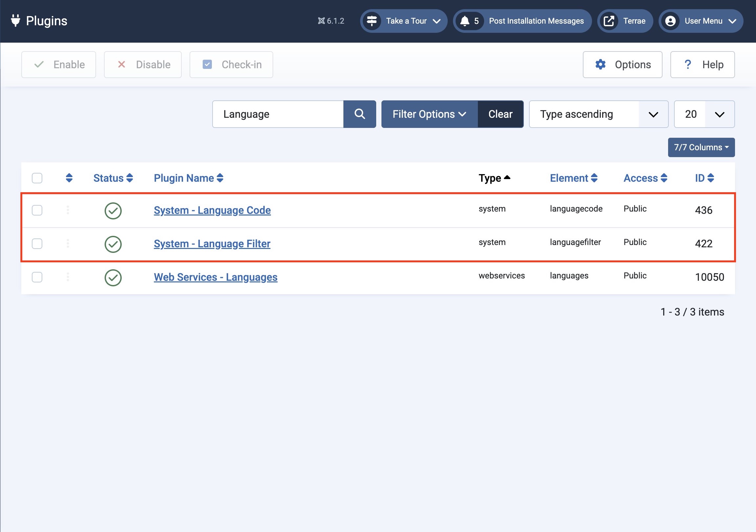
Task: Expand the Take a Tour dropdown
Action: coord(404,21)
